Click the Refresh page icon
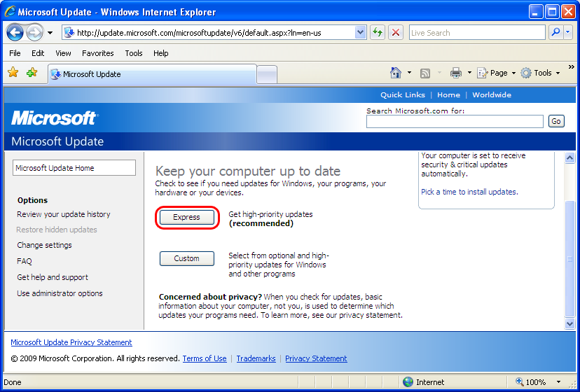The image size is (580, 392). pos(378,32)
